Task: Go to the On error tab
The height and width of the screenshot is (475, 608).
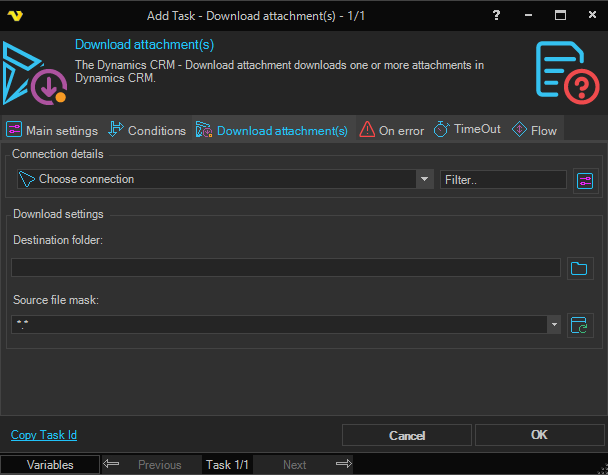Action: 391,130
